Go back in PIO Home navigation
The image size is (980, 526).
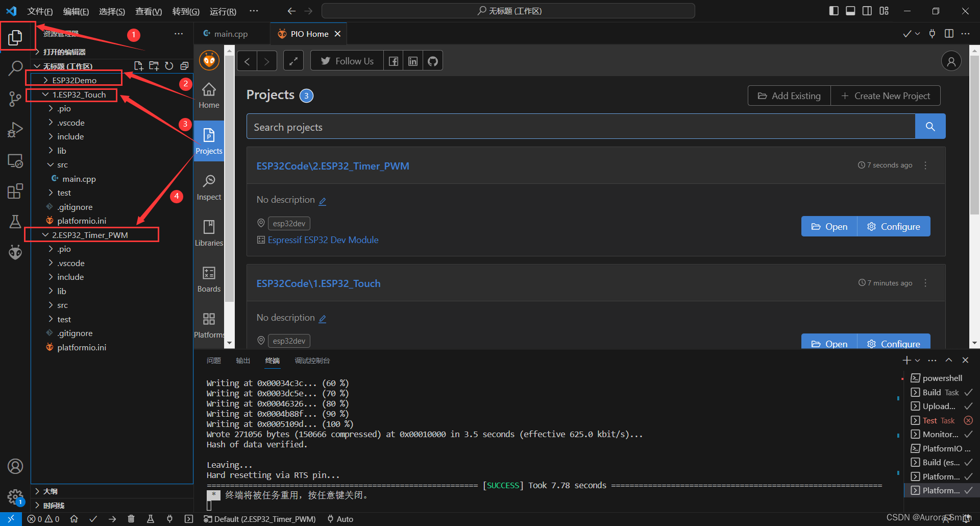pos(247,61)
